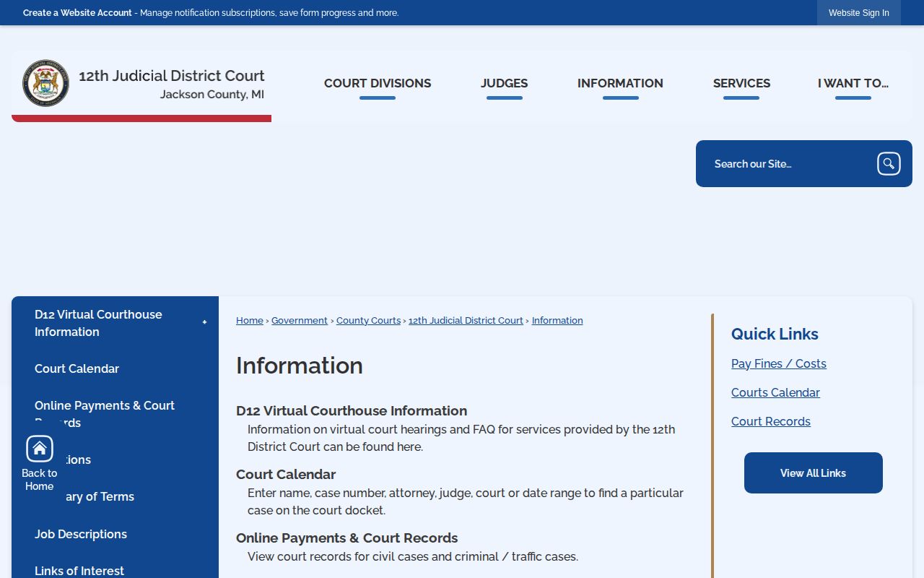Click Website Sign In button
The width and height of the screenshot is (924, 578).
pyautogui.click(x=859, y=13)
